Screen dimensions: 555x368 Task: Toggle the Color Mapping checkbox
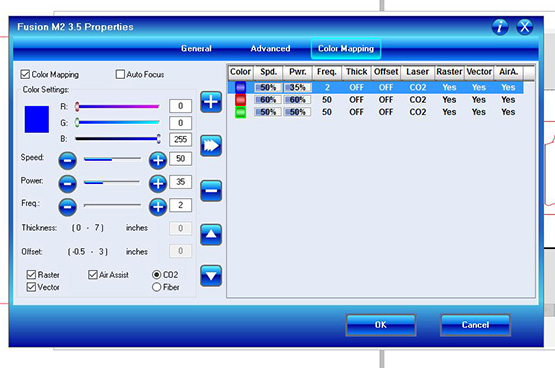tap(25, 74)
